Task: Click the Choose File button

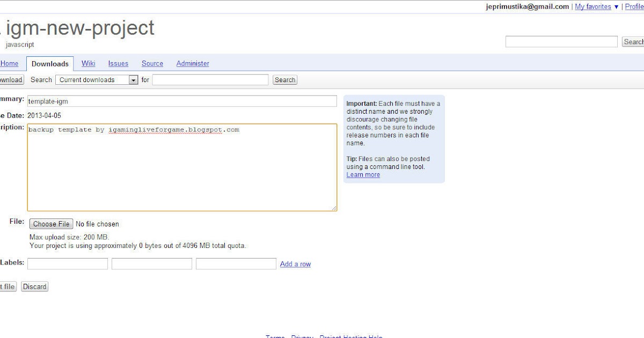Action: [50, 224]
